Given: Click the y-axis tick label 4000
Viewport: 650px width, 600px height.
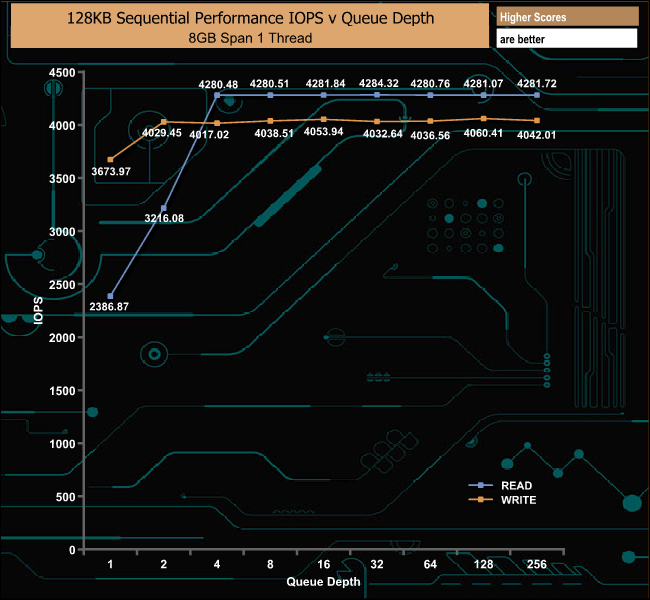Looking at the screenshot, I should pyautogui.click(x=62, y=126).
